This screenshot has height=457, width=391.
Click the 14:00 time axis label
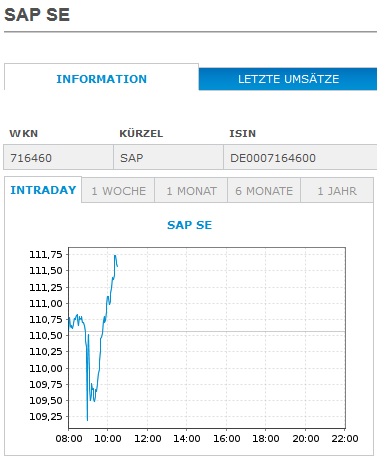[x=187, y=438]
